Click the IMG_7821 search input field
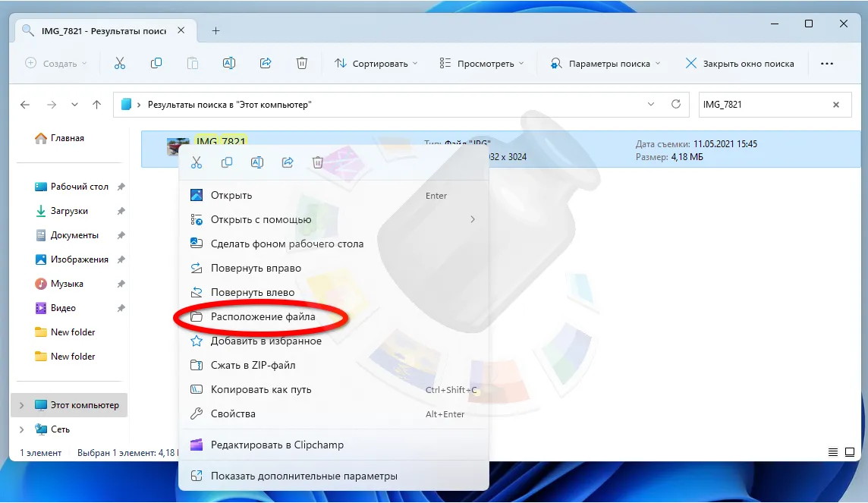The image size is (868, 503). tap(763, 105)
